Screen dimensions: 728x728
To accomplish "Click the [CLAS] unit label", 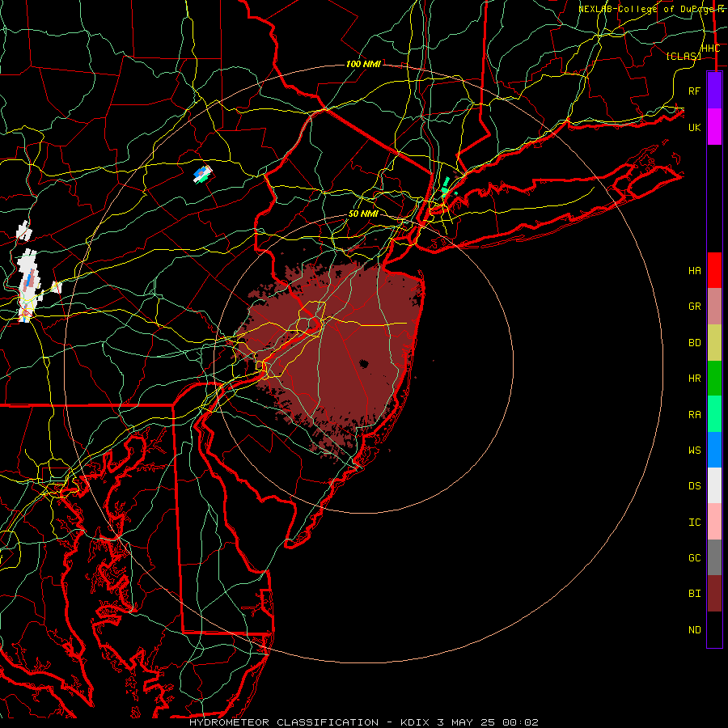I will [684, 56].
